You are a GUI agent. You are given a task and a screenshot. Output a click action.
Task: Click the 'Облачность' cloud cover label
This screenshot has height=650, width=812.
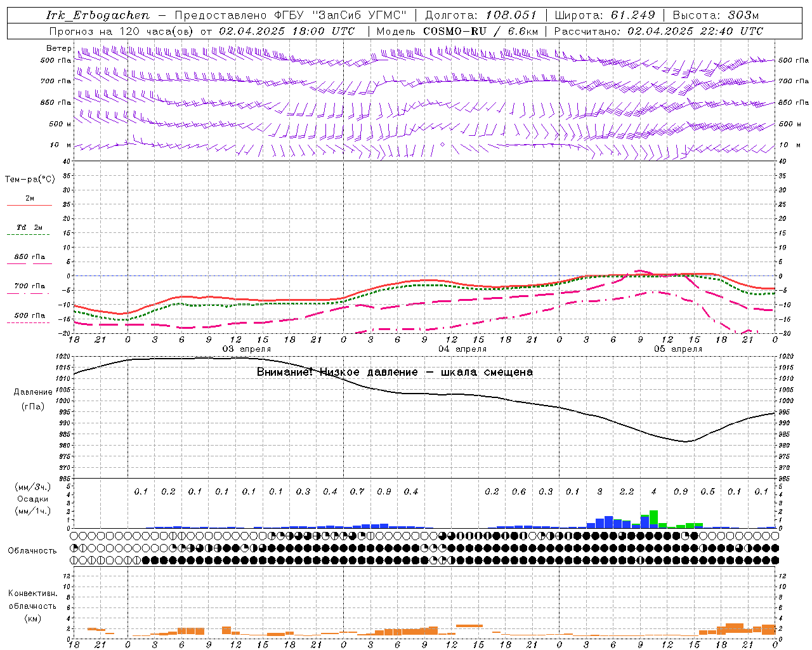[32, 550]
